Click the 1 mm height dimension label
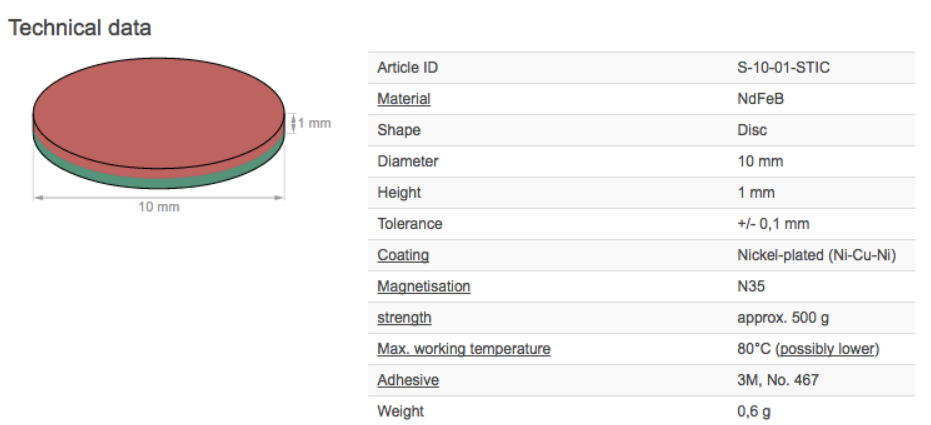931x425 pixels. [x=314, y=123]
